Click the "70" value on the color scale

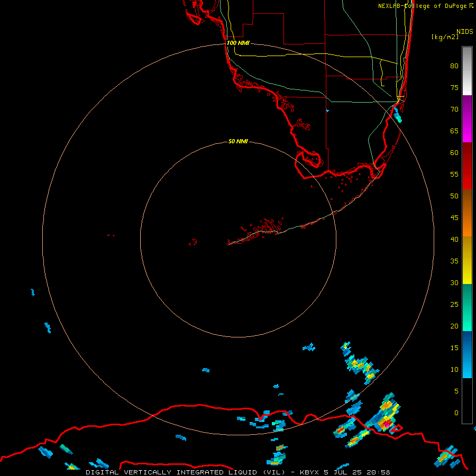(x=454, y=109)
